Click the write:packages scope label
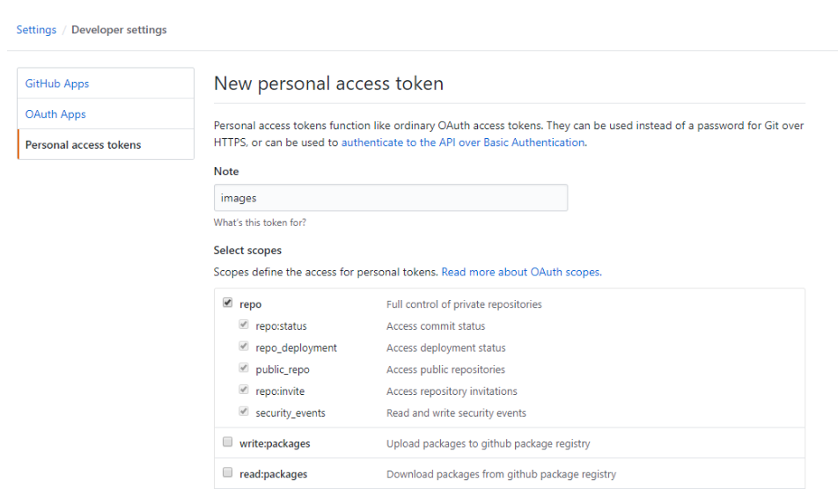838x504 pixels. [275, 443]
